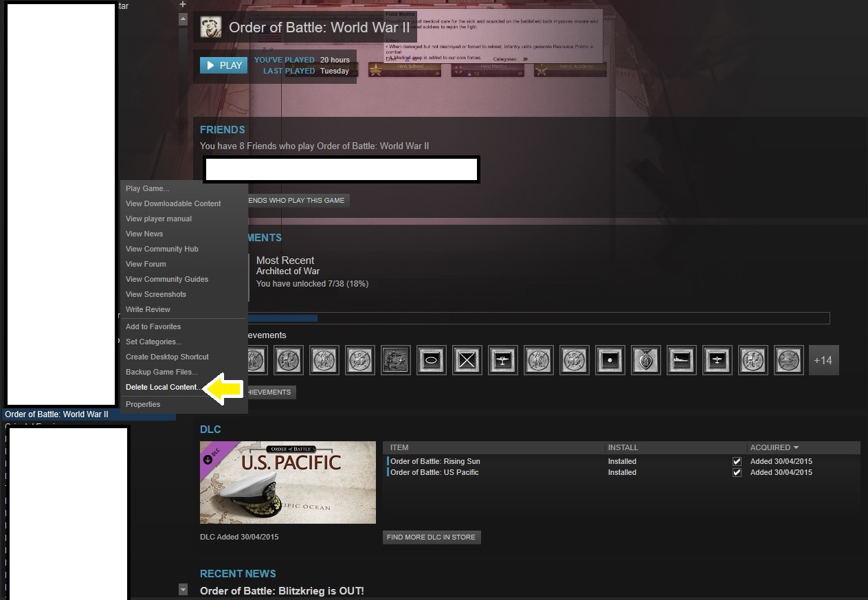Select Delete Local Content... menu entry
Screen dimensions: 868x600
tap(164, 387)
